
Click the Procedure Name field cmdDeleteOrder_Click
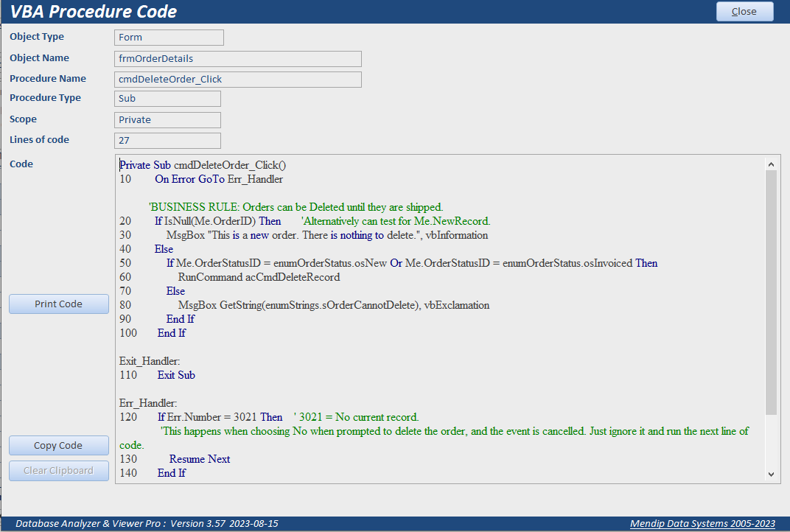pyautogui.click(x=238, y=79)
